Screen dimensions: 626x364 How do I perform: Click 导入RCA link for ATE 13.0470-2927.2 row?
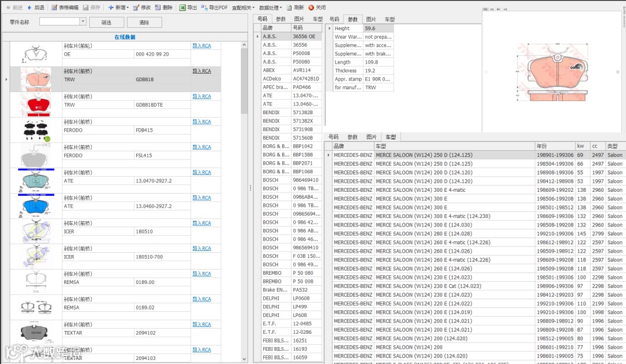pos(202,172)
